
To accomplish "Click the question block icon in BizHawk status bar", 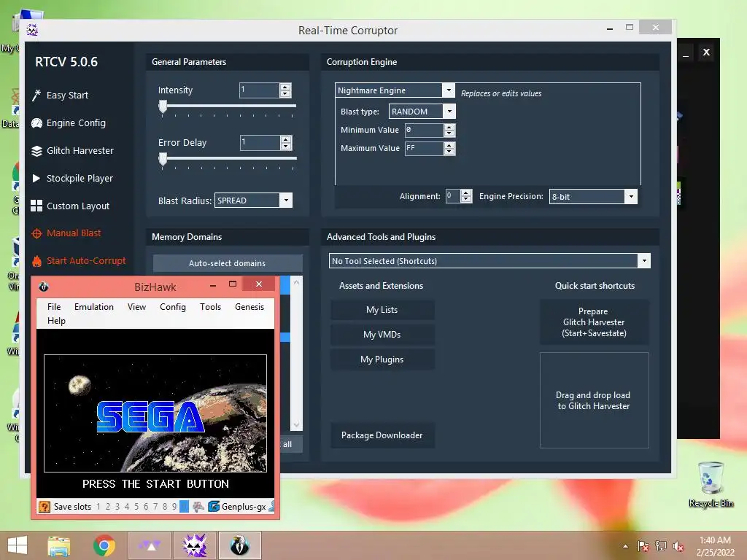I will (44, 507).
